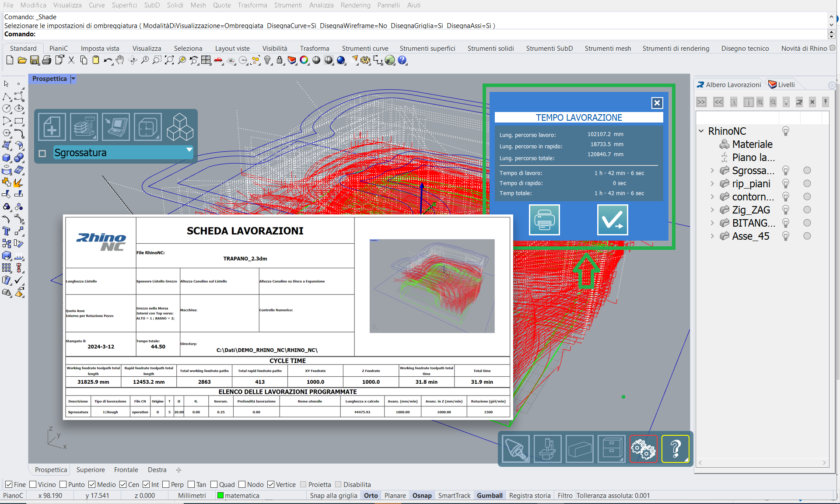Expand the rip_piani tree node
The image size is (840, 504).
coord(712,184)
